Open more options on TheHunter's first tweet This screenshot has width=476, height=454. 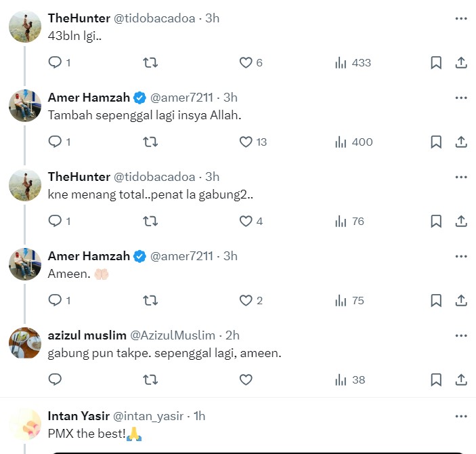pyautogui.click(x=461, y=18)
